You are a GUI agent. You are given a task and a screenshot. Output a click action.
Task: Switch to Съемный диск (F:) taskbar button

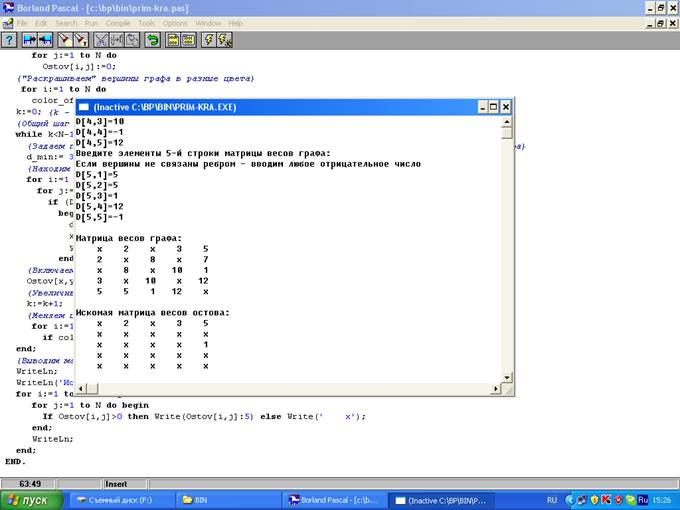[x=120, y=499]
